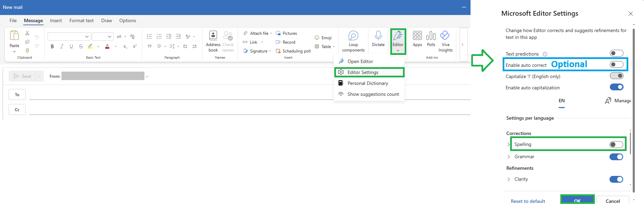Switch to the Format text tab
The height and width of the screenshot is (210, 644).
pyautogui.click(x=82, y=20)
